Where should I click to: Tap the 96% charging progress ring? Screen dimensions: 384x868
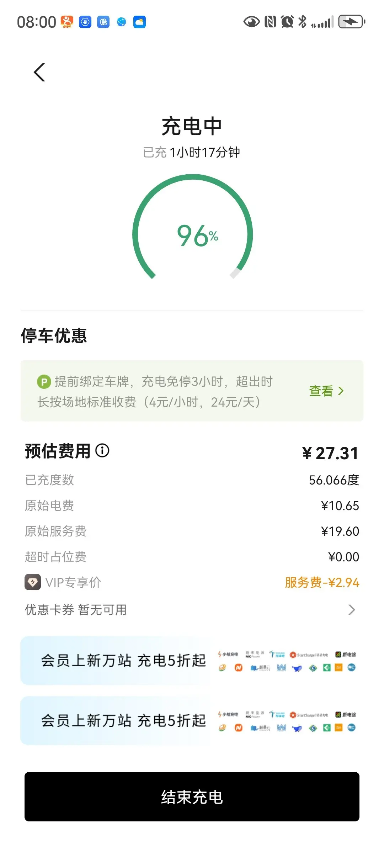192,228
